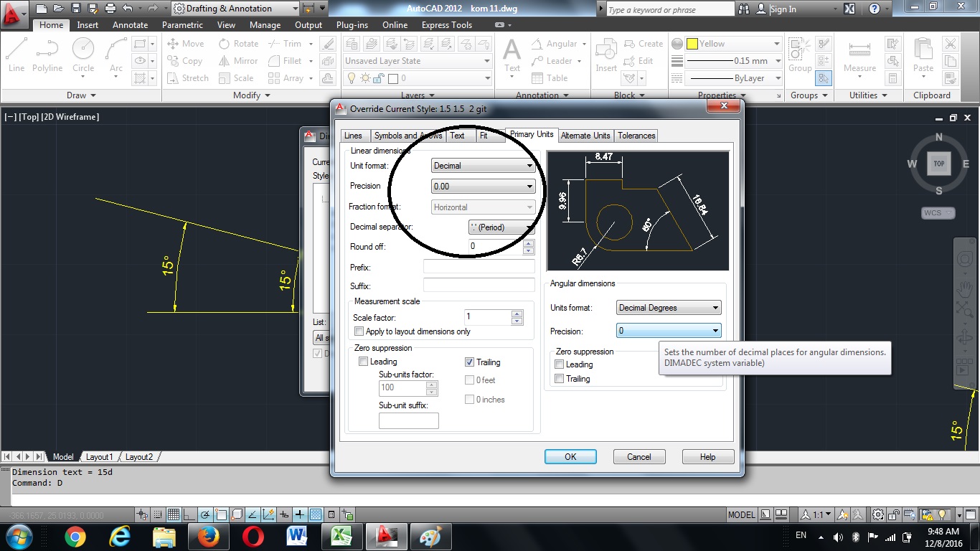Check Apply to layout dimensions only
Screen dimensions: 980x551
point(359,331)
